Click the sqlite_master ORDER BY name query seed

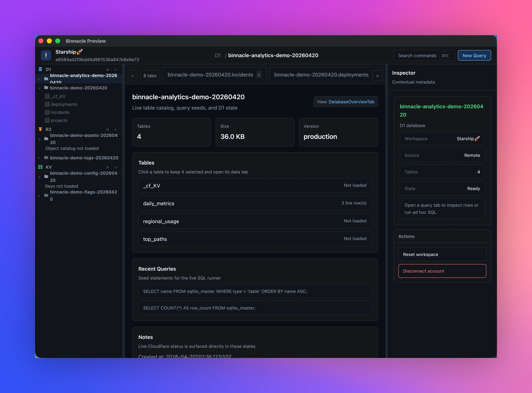255,291
